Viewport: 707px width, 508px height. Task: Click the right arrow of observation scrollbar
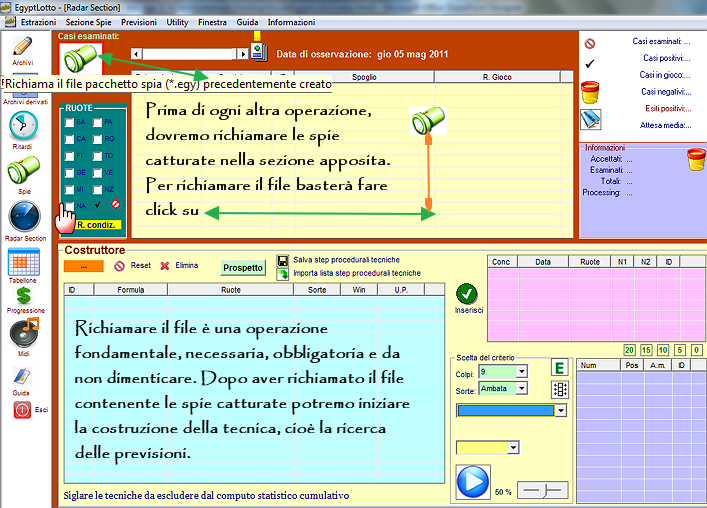(243, 54)
